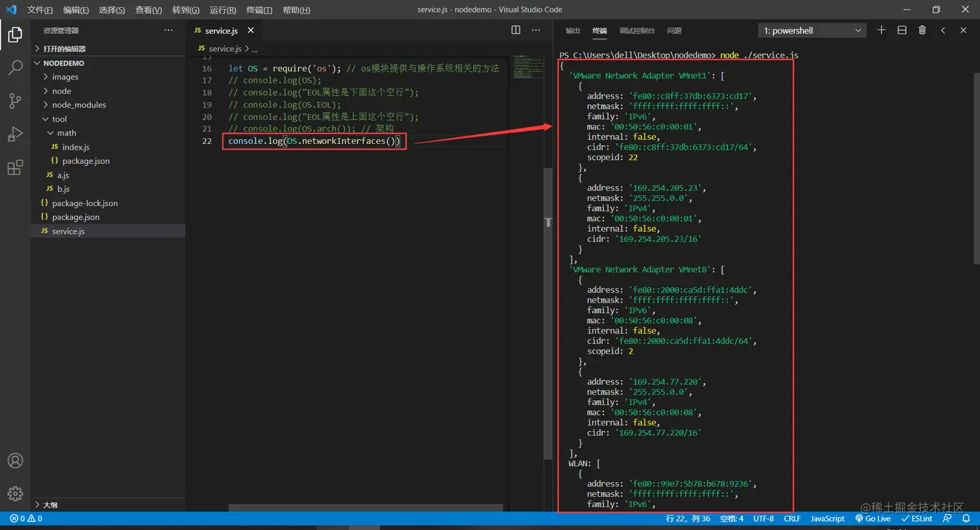Select powershell terminal dropdown
Viewport: 980px width, 530px height.
pyautogui.click(x=812, y=30)
